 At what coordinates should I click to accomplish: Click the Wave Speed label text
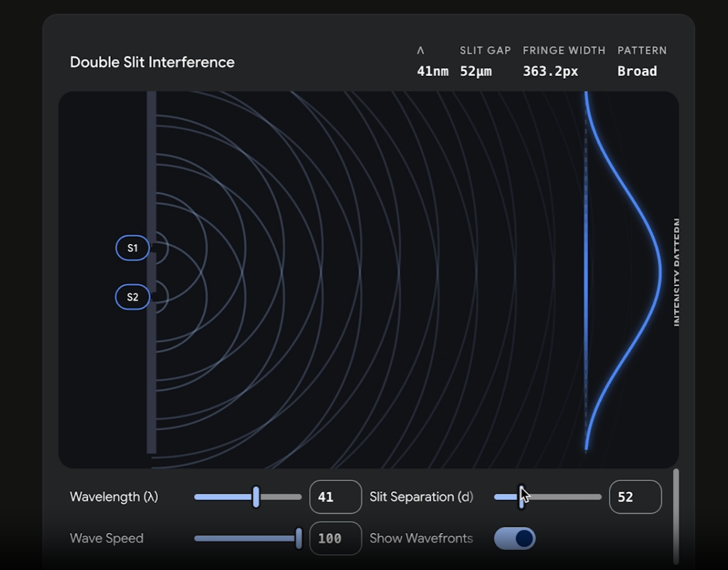[107, 538]
